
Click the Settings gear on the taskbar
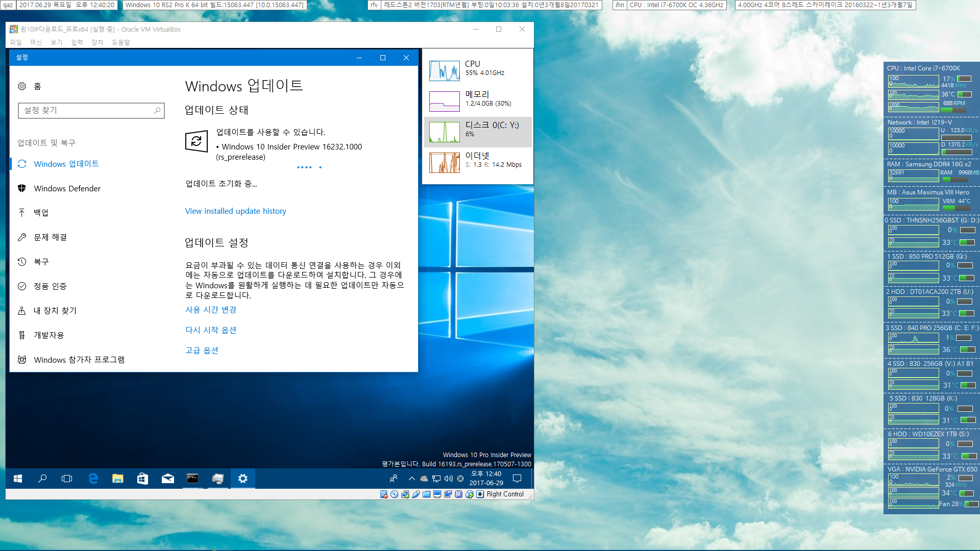pos(243,479)
